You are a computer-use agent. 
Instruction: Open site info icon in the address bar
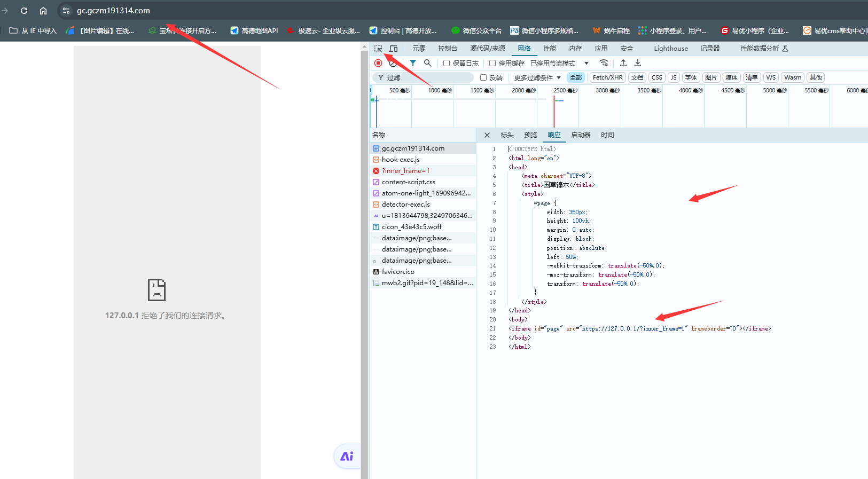point(66,11)
